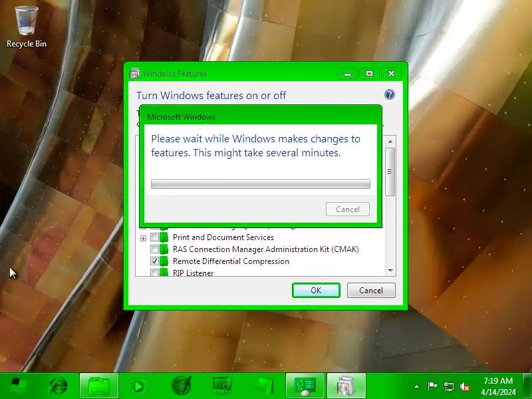Screen dimensions: 532x399
Task: Select Remote Differential Compression row text
Action: pos(231,261)
